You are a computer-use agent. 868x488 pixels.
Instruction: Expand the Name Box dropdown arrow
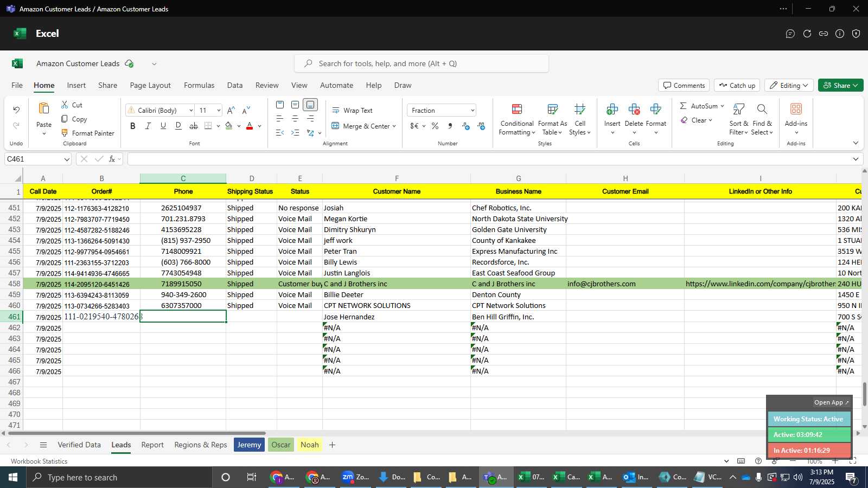(67, 159)
